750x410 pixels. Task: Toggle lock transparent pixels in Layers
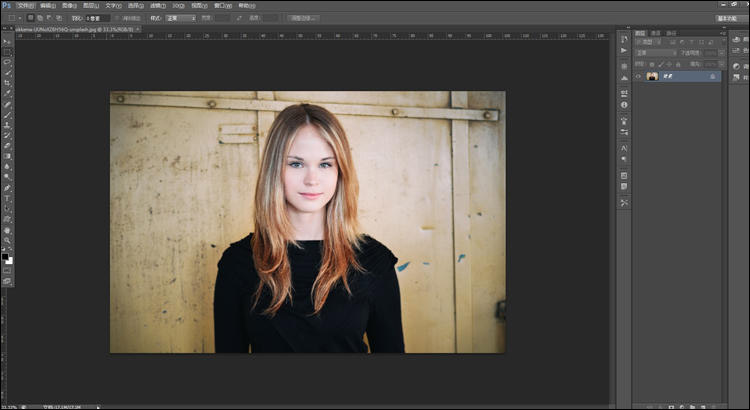coord(652,64)
